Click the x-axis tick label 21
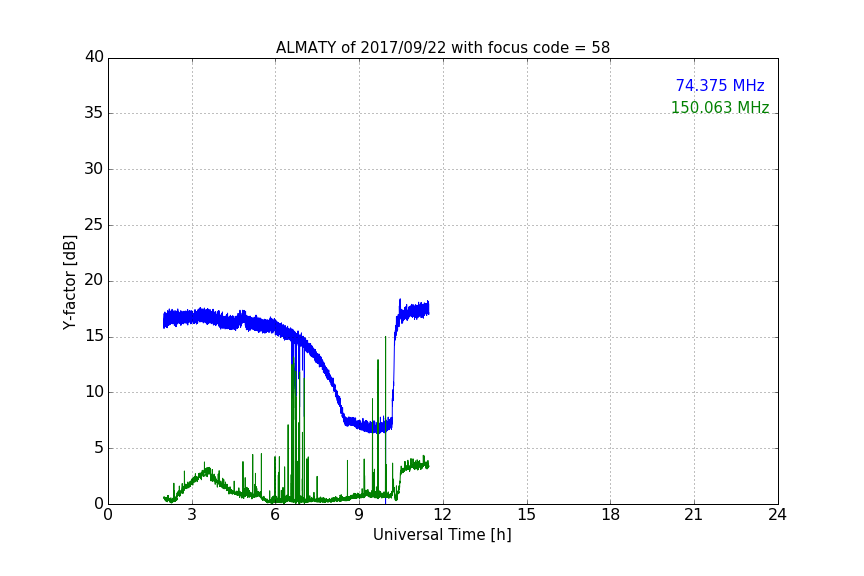This screenshot has height=576, width=864. click(x=694, y=515)
